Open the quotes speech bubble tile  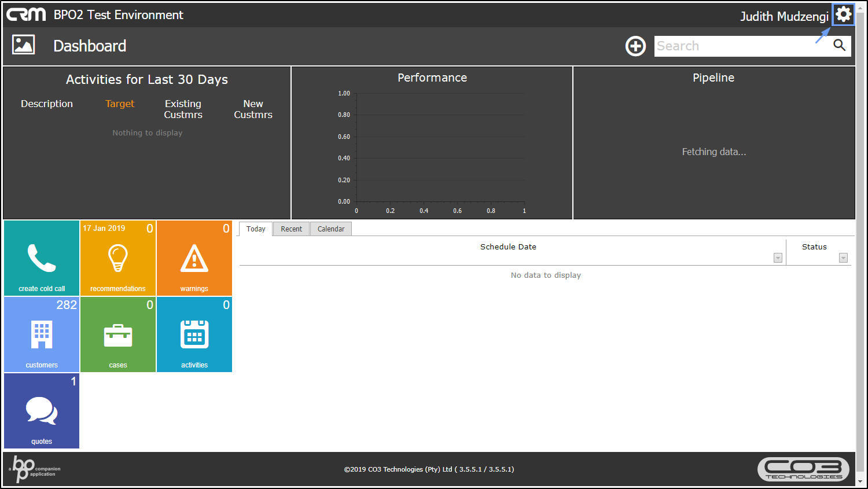(x=42, y=411)
